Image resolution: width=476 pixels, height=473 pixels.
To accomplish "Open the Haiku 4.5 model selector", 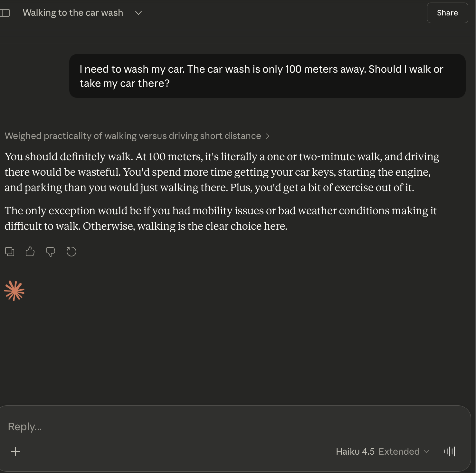I will [x=355, y=451].
